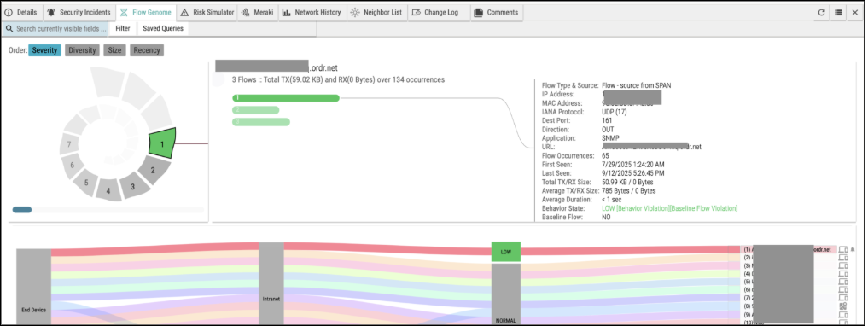This screenshot has width=868, height=326.
Task: Order flows by Severity
Action: 45,50
